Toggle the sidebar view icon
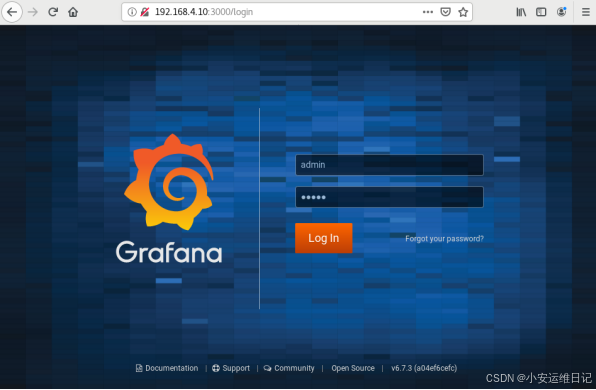 coord(541,12)
